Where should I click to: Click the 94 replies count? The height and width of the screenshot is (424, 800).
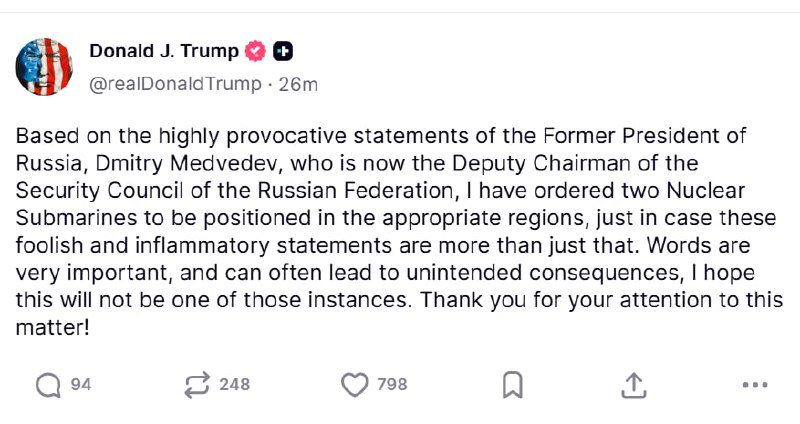(81, 384)
